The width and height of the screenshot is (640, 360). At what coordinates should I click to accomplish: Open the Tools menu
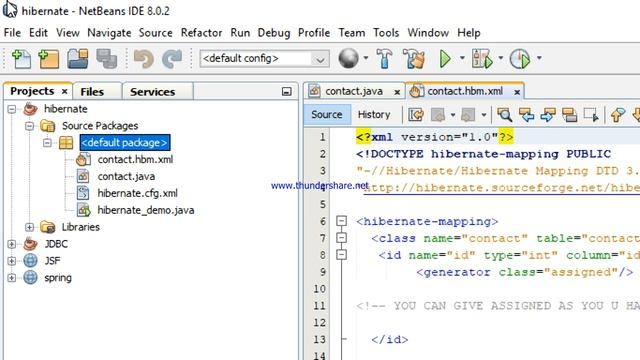click(x=386, y=33)
